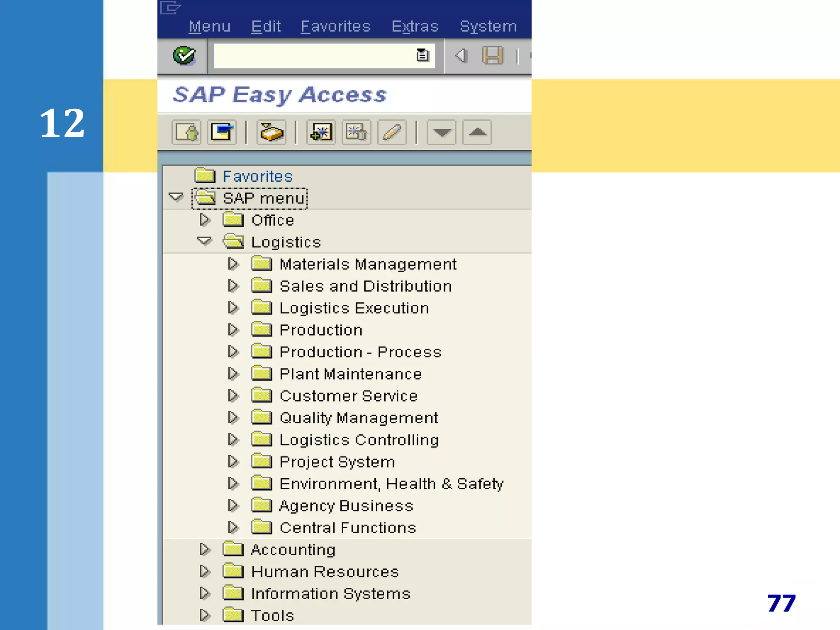Click the transaction command input field
Screen dimensions: 840x630
tap(314, 56)
